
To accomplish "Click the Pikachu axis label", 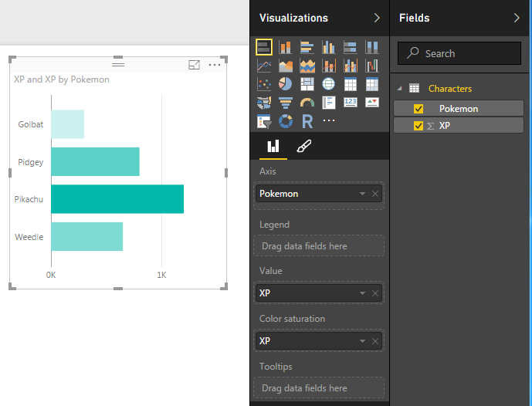I will tap(29, 199).
